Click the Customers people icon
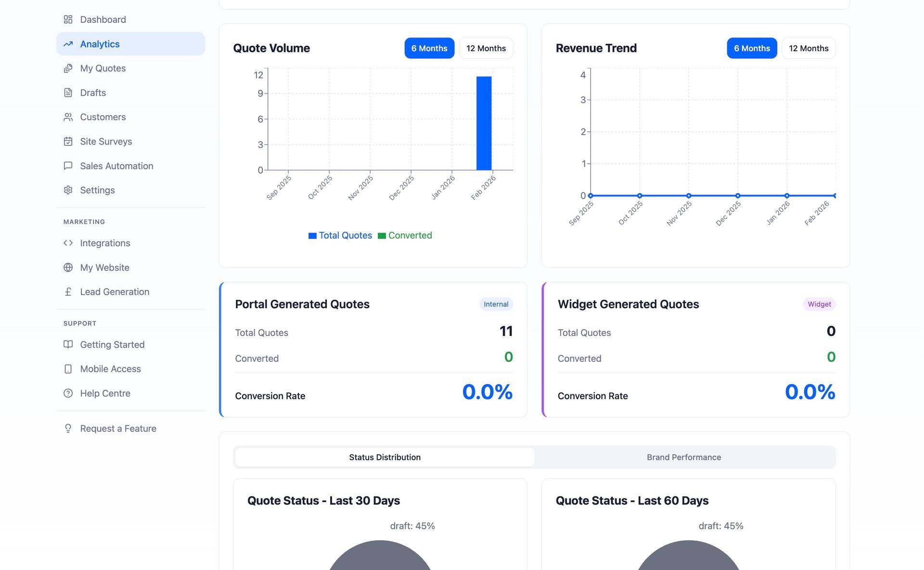This screenshot has height=570, width=924. [x=68, y=117]
